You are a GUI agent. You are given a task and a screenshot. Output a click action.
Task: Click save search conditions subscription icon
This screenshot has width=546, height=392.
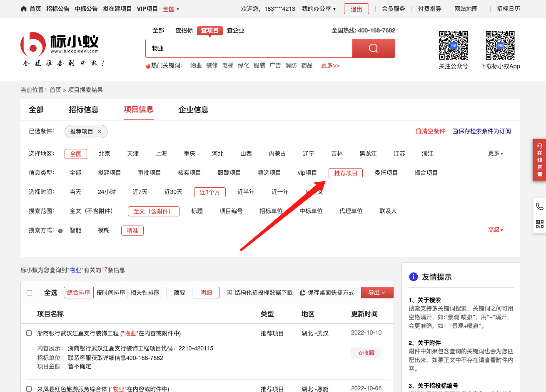pos(455,131)
